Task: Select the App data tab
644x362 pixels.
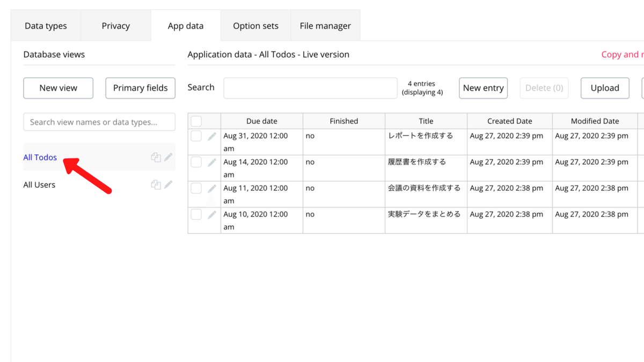Action: click(186, 25)
